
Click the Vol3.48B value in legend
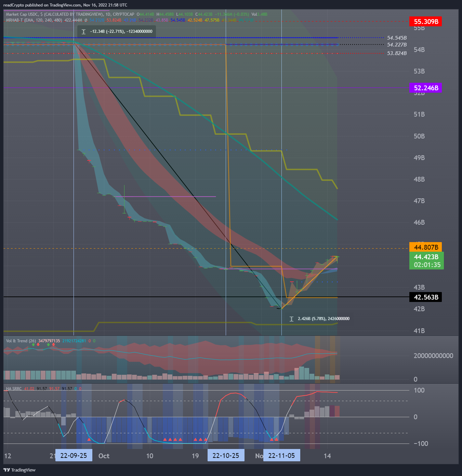(x=260, y=14)
